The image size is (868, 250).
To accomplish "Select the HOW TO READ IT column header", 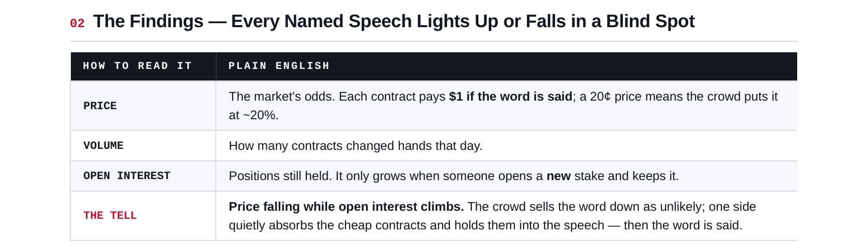I will tap(138, 66).
